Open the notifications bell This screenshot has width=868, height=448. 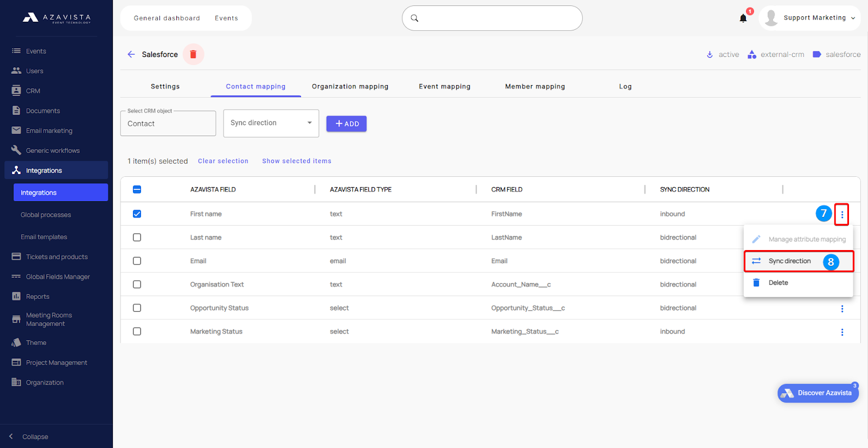(743, 18)
